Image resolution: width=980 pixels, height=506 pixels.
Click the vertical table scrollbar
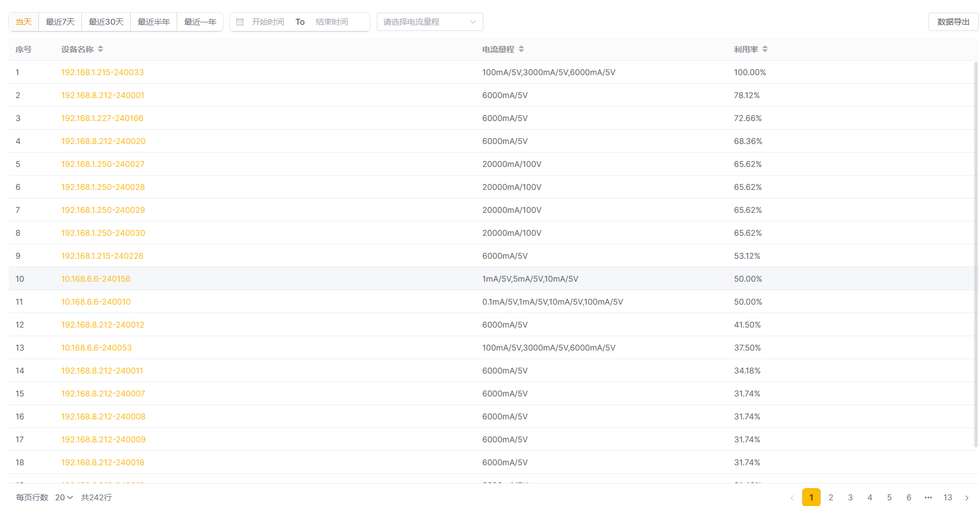point(976,255)
